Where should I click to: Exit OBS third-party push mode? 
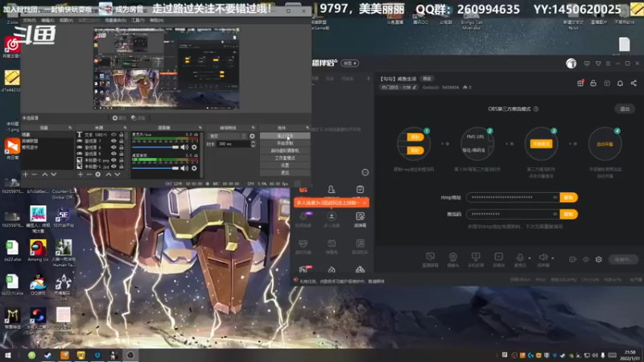(625, 109)
